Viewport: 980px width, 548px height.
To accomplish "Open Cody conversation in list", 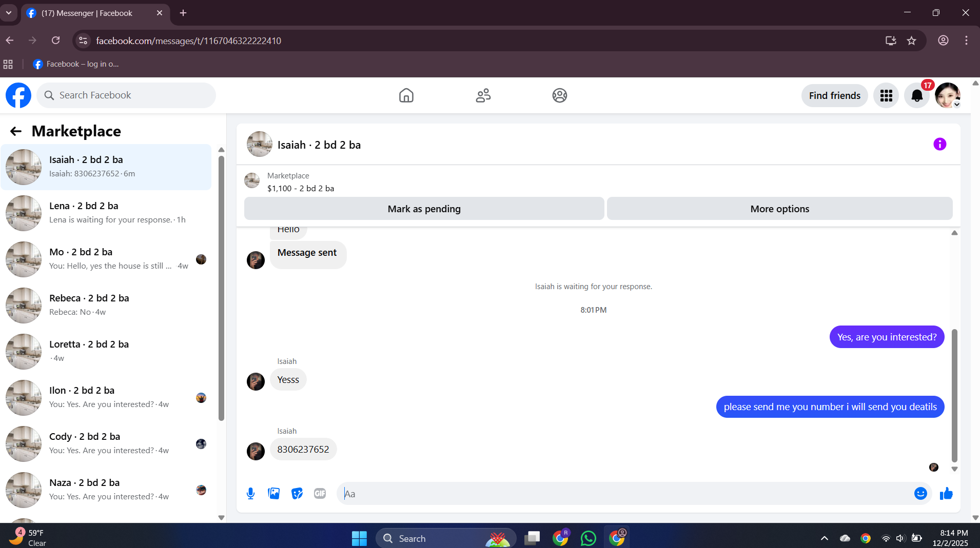I will click(106, 444).
